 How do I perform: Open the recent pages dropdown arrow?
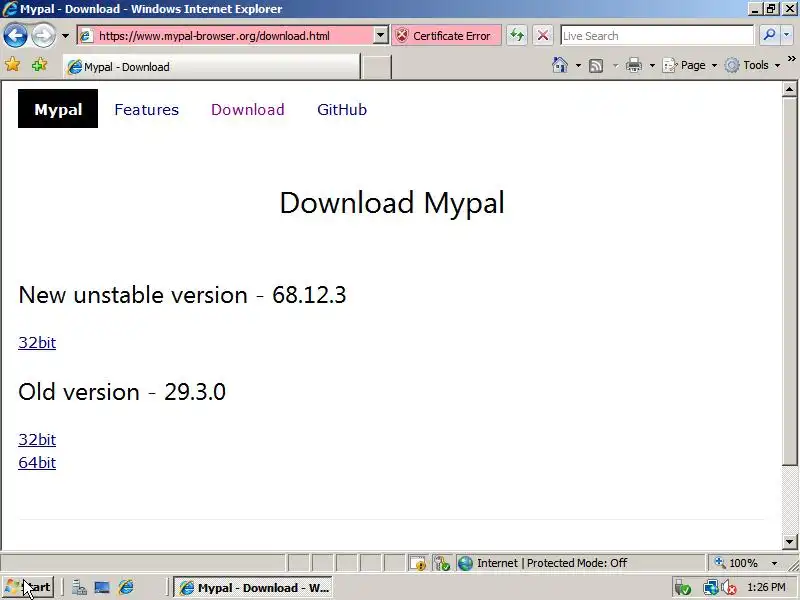[x=65, y=36]
